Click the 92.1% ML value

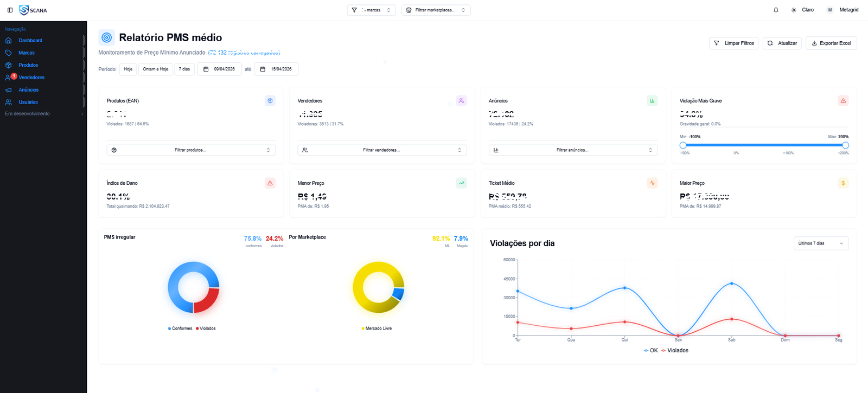(x=441, y=239)
